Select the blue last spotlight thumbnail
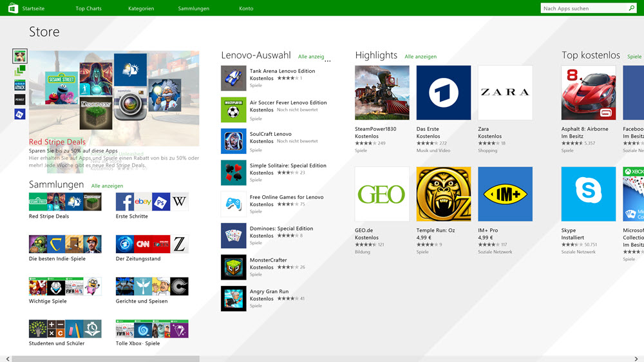Image resolution: width=644 pixels, height=362 pixels. pyautogui.click(x=20, y=114)
